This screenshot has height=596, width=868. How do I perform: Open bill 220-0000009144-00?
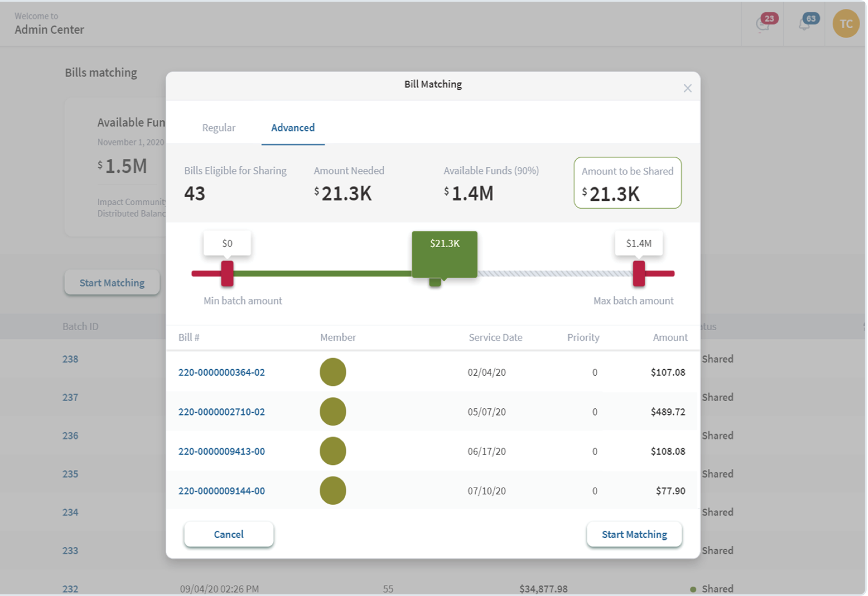[x=221, y=491]
